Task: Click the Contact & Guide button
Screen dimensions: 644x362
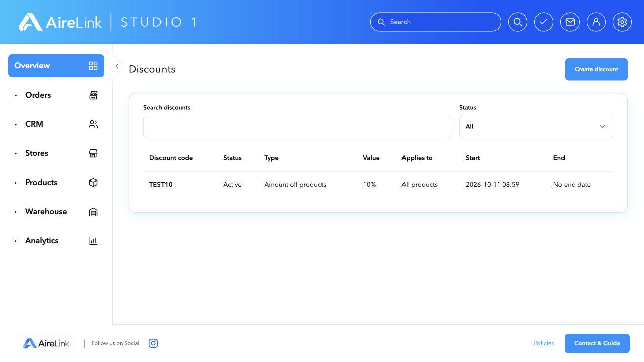Action: tap(597, 343)
